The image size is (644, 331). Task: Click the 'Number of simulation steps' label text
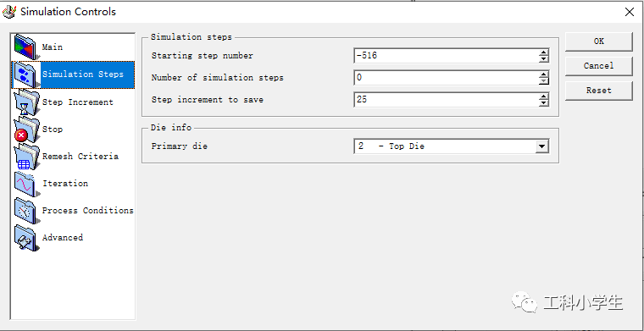[217, 78]
